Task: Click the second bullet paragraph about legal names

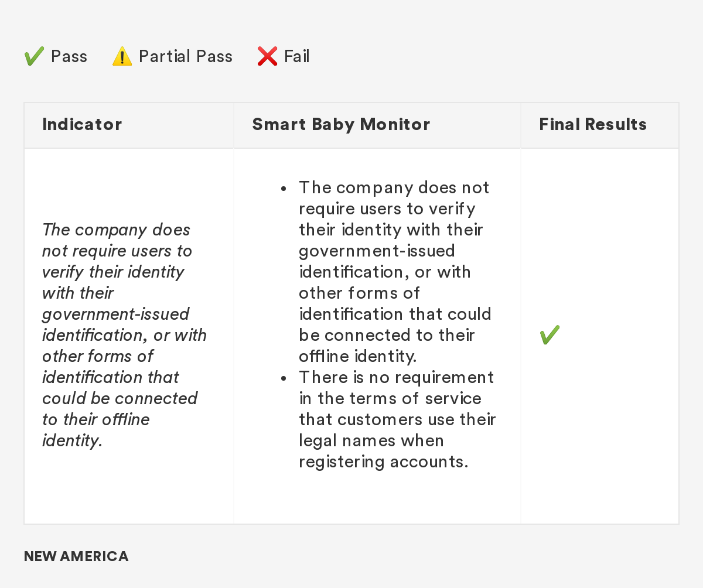Action: [396, 419]
